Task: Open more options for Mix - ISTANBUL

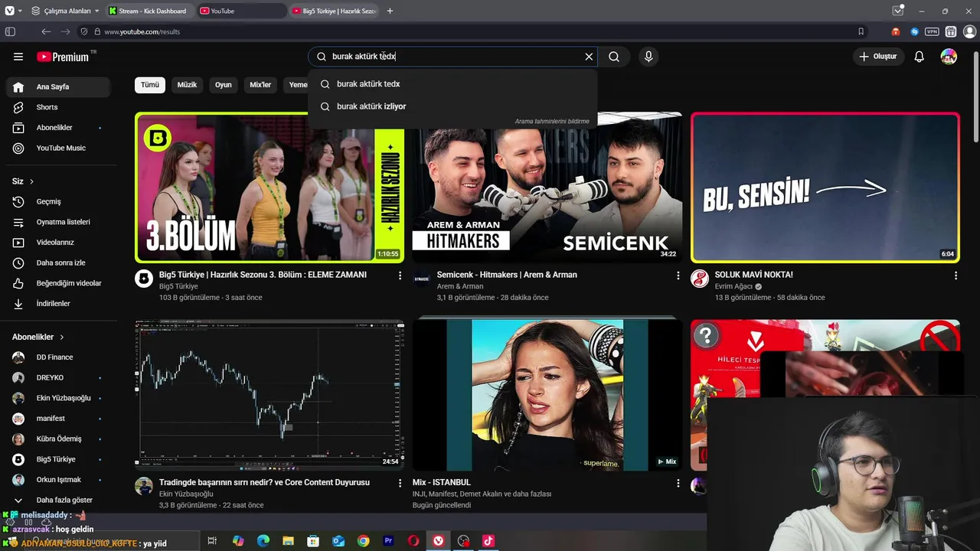Action: click(678, 484)
